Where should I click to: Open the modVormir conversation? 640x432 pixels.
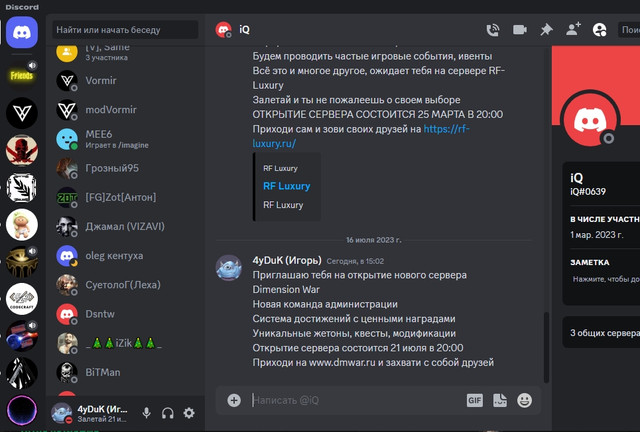click(127, 109)
